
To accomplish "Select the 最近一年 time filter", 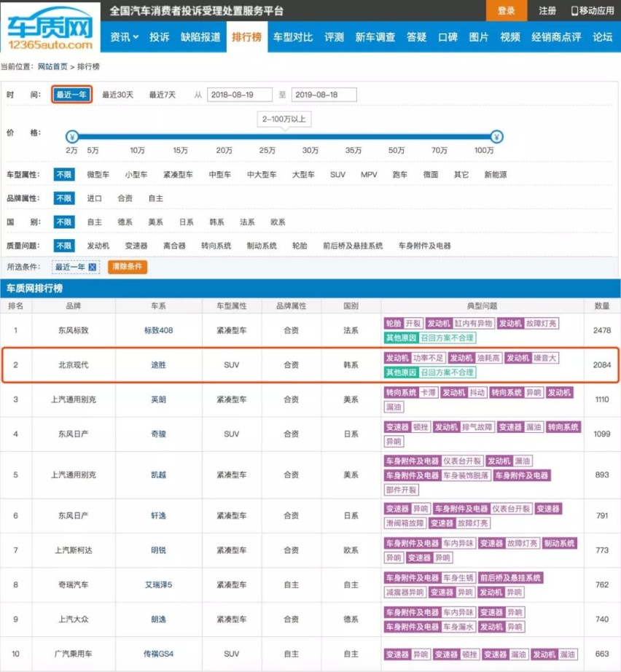I will click(71, 95).
